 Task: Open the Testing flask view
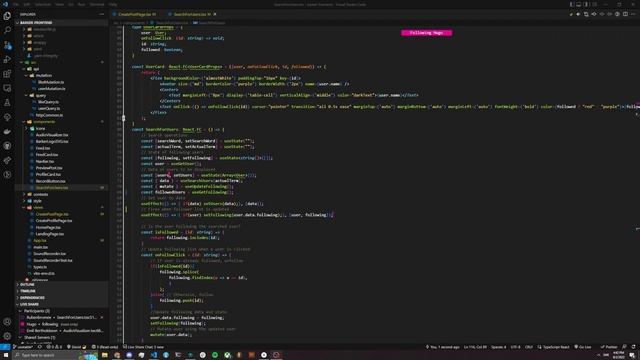click(x=7, y=102)
